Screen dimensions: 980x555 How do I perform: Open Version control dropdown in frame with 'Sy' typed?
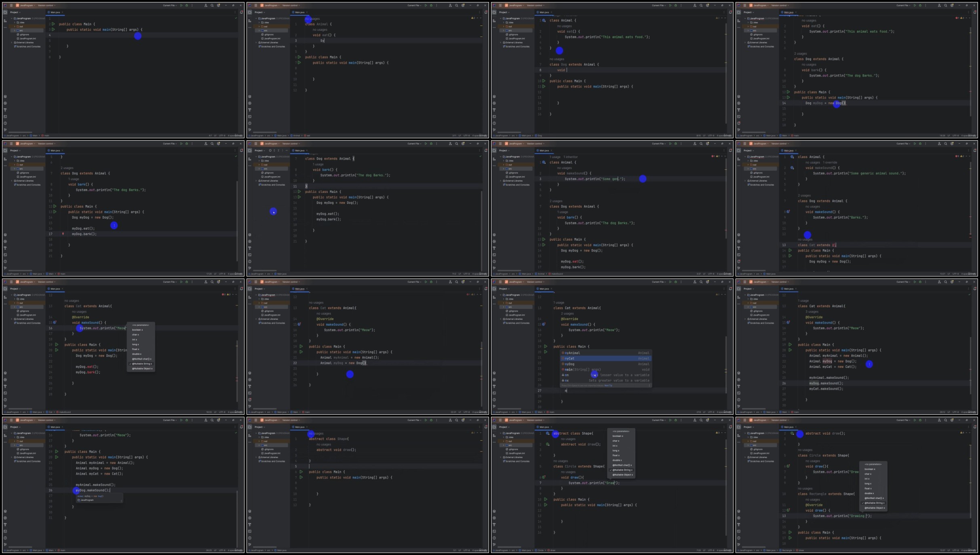coord(292,5)
